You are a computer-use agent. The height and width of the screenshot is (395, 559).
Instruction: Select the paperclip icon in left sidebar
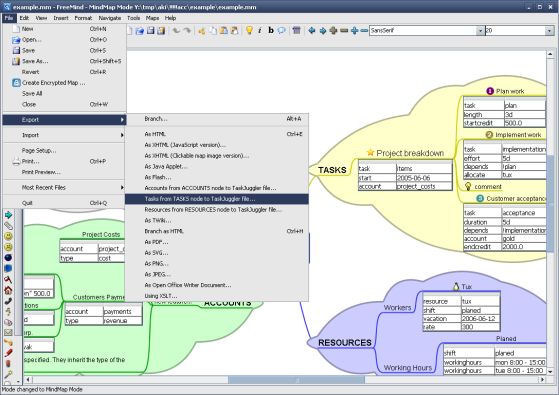[8, 226]
